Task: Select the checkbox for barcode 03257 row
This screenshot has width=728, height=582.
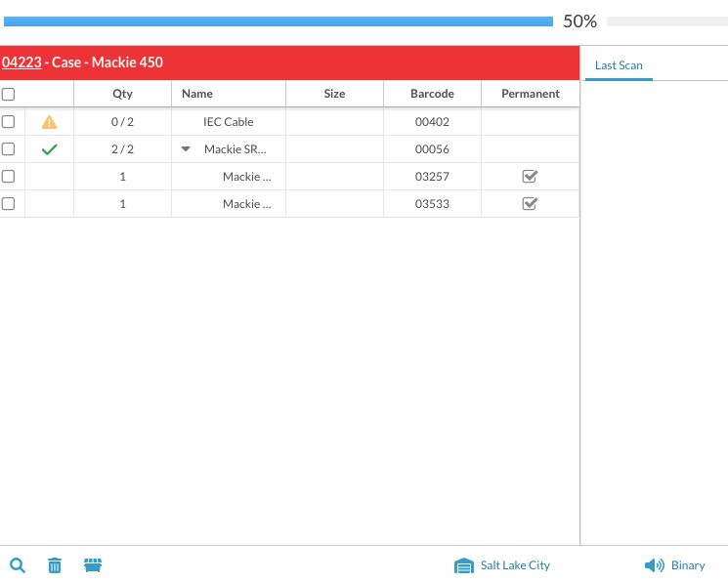Action: (8, 177)
